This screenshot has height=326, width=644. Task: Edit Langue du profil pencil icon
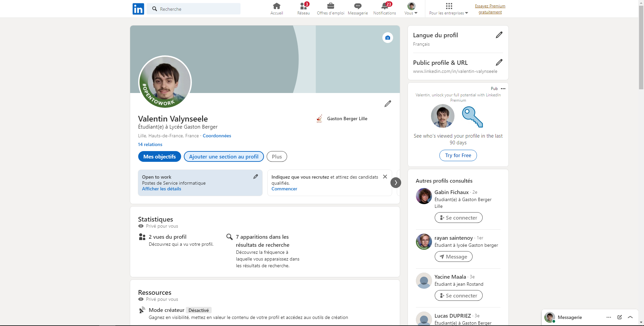click(499, 35)
